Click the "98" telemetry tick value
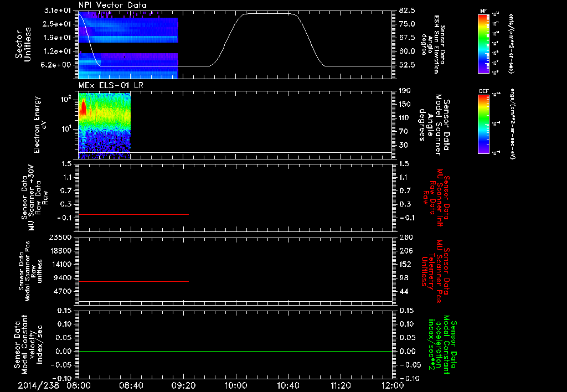This screenshot has width=567, height=392. click(404, 278)
